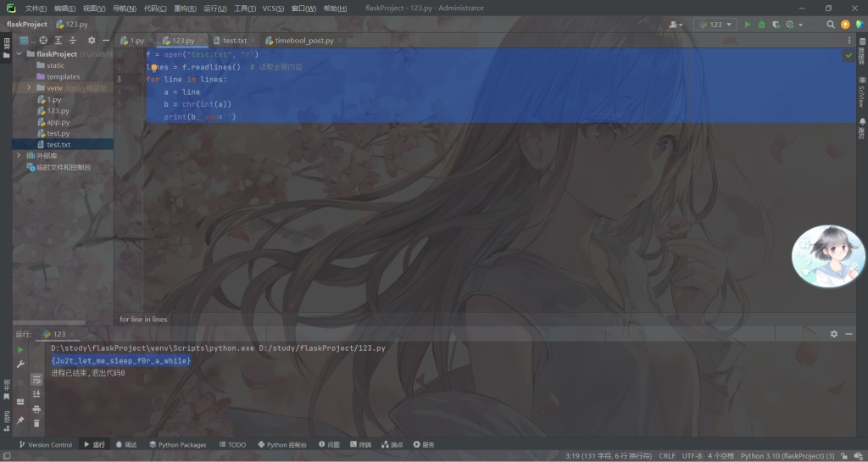Print the console output using the printer icon
868x462 pixels.
coord(36,409)
